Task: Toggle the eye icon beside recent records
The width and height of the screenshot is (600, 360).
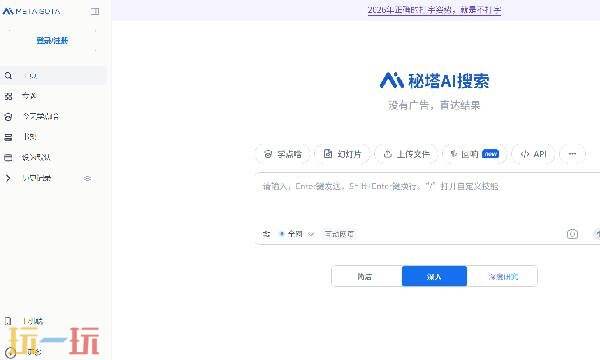Action: pos(87,178)
